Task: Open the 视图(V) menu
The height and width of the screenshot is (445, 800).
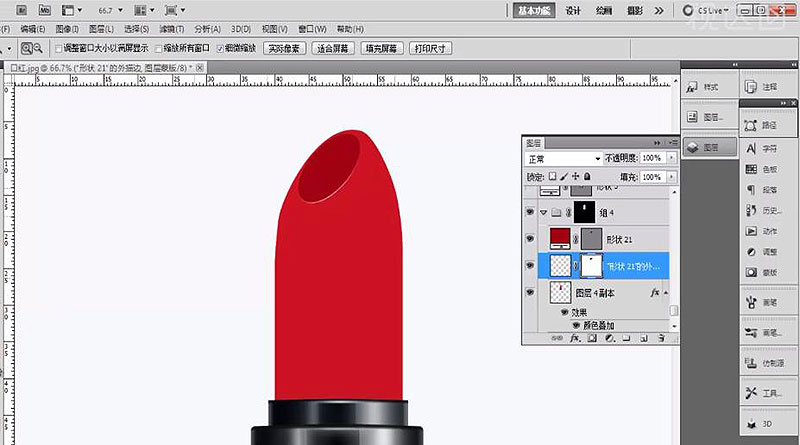Action: pyautogui.click(x=274, y=29)
